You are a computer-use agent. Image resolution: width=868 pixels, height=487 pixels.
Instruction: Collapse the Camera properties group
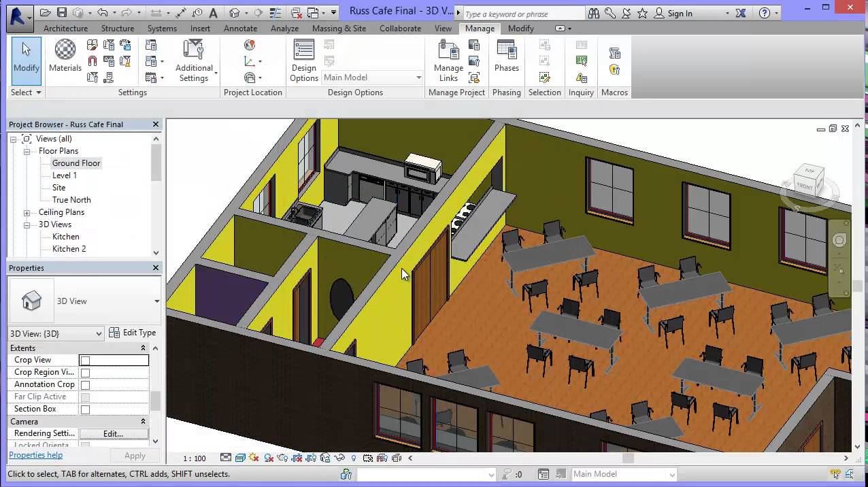(x=144, y=422)
